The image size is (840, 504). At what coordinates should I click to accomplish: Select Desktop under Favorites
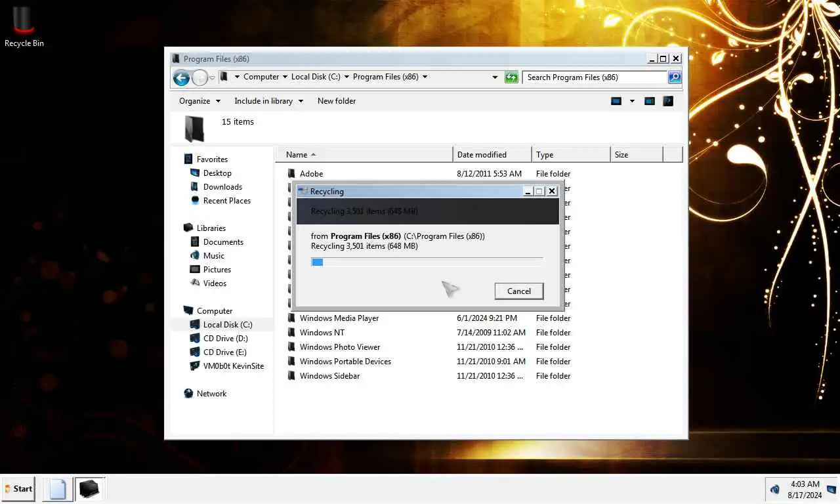click(217, 173)
